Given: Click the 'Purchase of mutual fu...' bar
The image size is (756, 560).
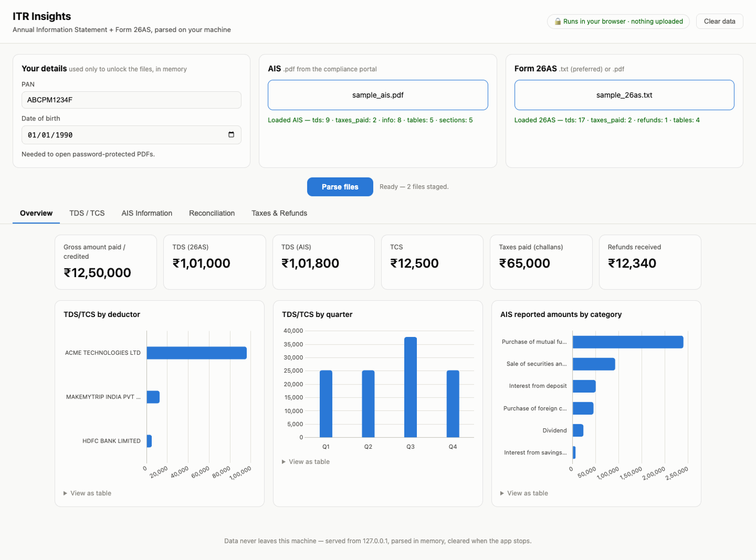Looking at the screenshot, I should tap(628, 342).
